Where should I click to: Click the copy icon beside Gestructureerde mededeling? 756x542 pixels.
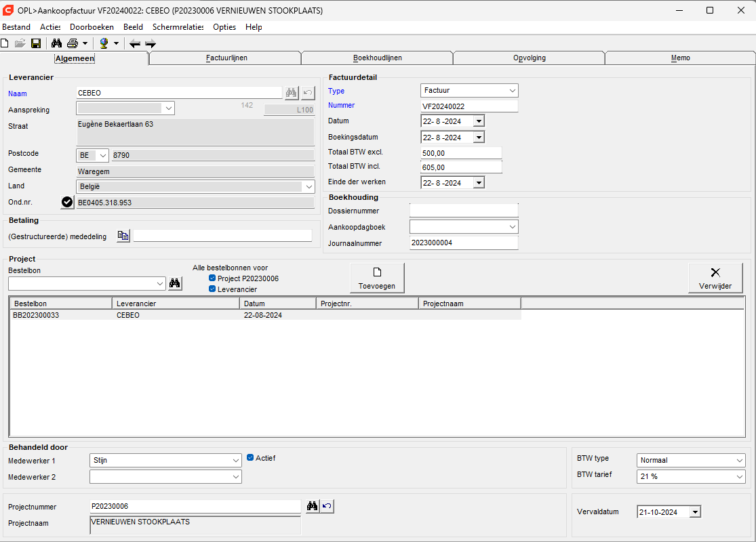pos(123,236)
